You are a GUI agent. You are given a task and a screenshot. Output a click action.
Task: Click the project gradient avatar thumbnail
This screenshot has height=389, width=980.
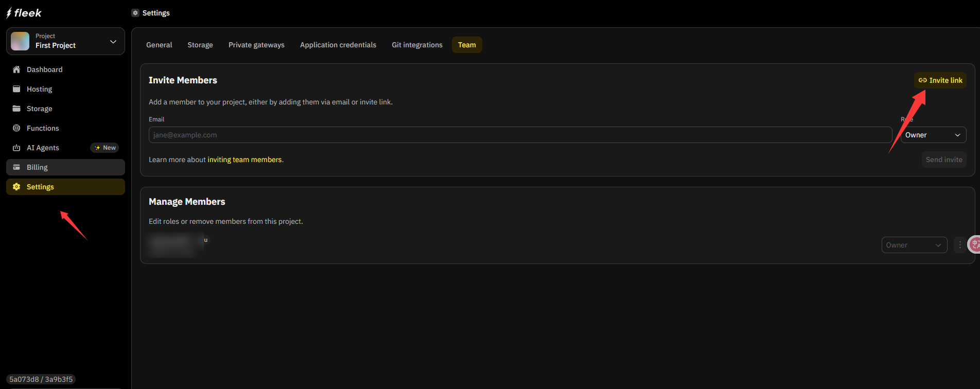[x=20, y=41]
